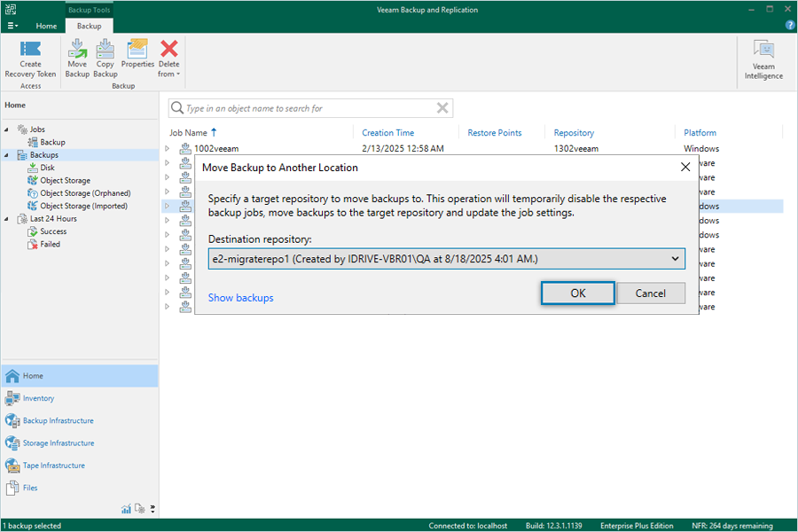Viewport: 798px width, 532px height.
Task: Select the plain Object Storage tree node
Action: (x=65, y=180)
